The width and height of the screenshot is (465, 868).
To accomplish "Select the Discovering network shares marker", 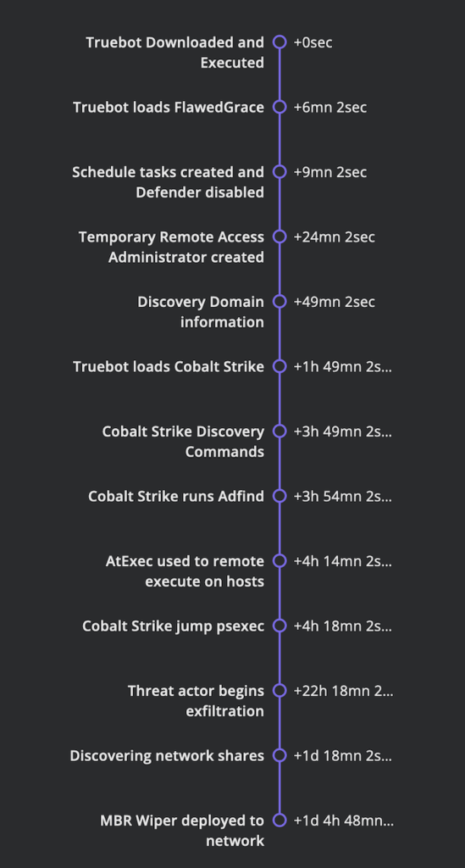I will 280,755.
